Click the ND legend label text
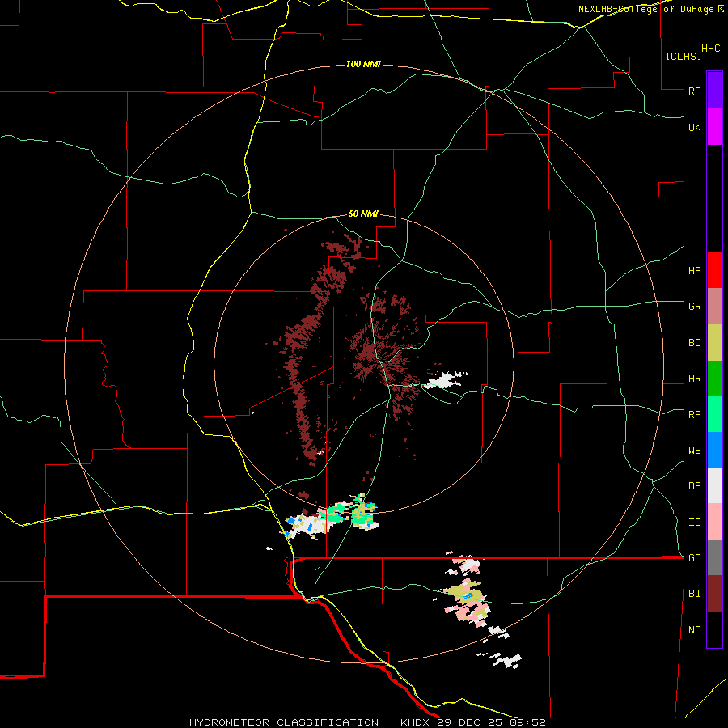Image resolution: width=728 pixels, height=728 pixels. 694,630
